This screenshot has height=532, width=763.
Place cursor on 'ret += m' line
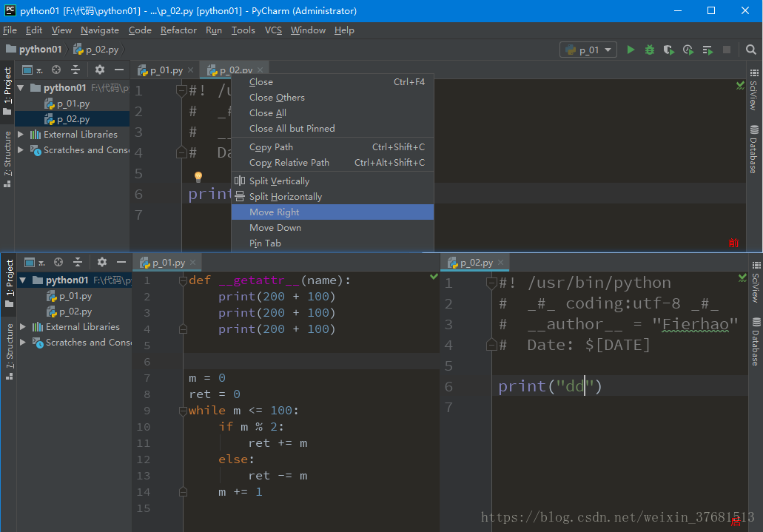click(278, 443)
